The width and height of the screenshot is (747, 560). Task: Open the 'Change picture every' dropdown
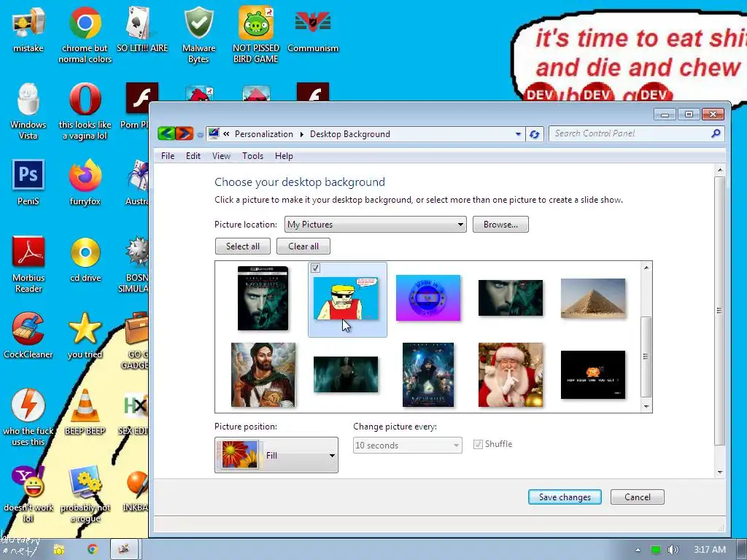click(x=407, y=446)
